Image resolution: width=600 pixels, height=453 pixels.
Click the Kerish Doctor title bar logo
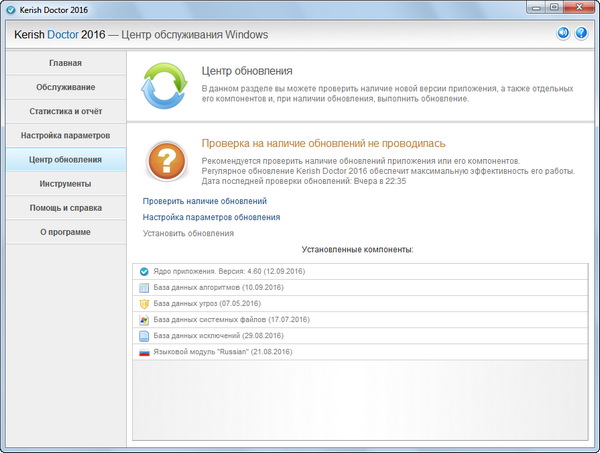11,10
